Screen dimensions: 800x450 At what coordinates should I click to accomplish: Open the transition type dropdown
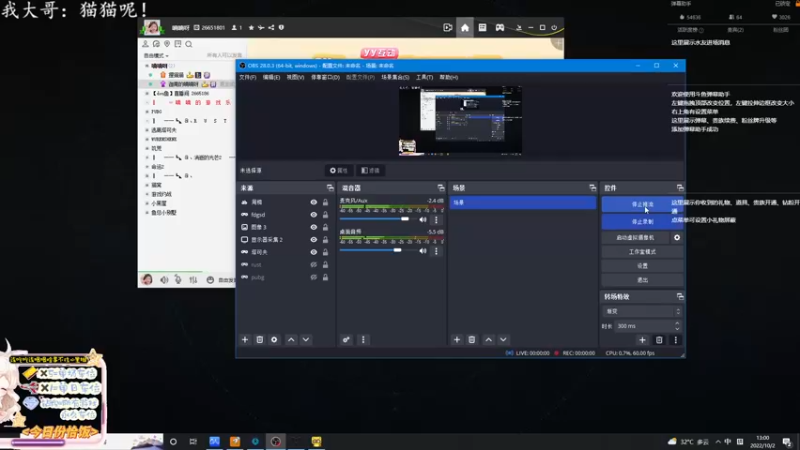(x=642, y=311)
